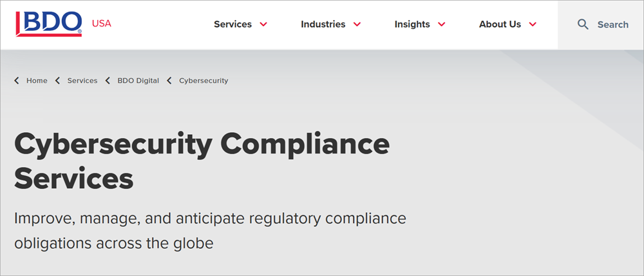
Task: Open the About Us menu item
Action: pyautogui.click(x=500, y=25)
